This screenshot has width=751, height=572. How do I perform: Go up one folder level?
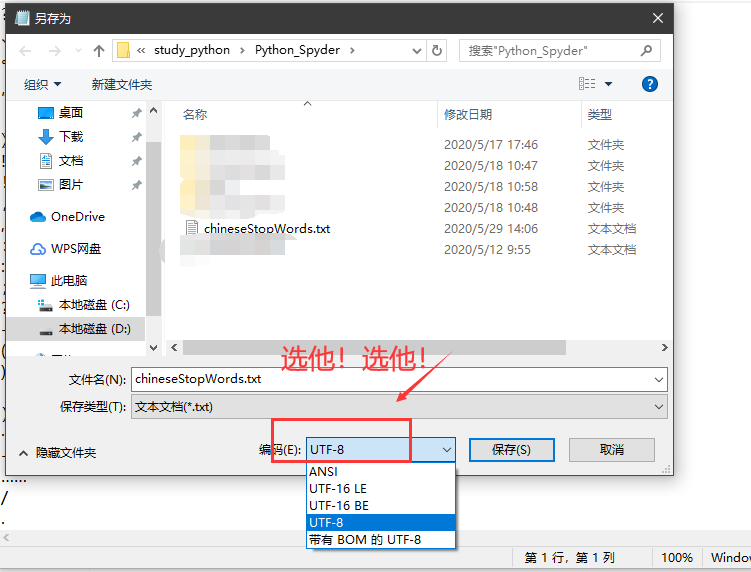coord(99,51)
